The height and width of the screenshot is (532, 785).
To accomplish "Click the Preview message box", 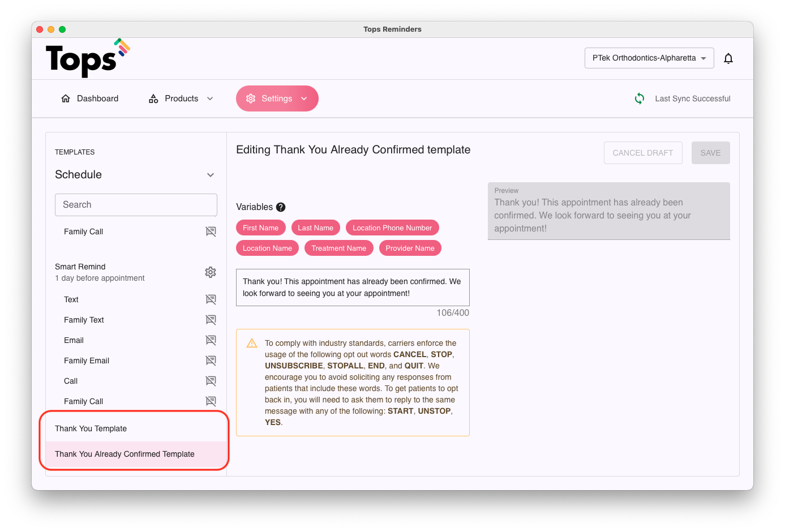I will [x=609, y=211].
